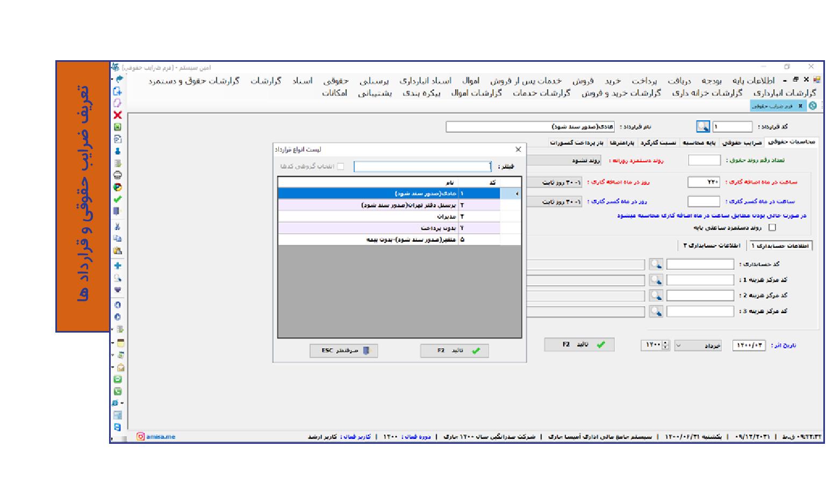Open the خرداد month dropdown
Viewport: 840px width, 504px height.
[698, 345]
